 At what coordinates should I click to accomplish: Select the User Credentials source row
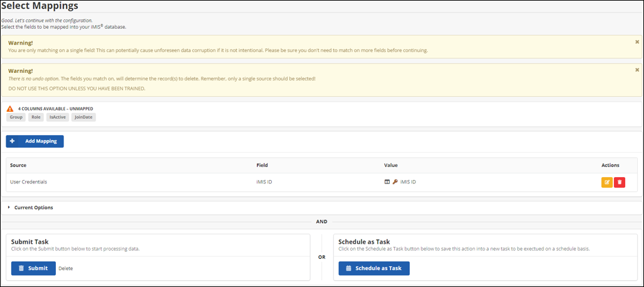point(29,182)
